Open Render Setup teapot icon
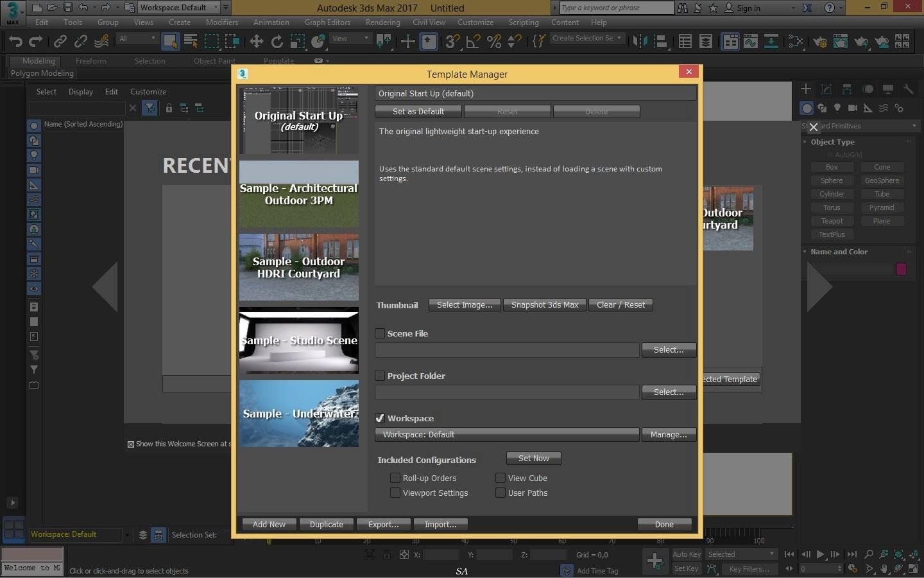Viewport: 924px width, 578px height. [819, 41]
